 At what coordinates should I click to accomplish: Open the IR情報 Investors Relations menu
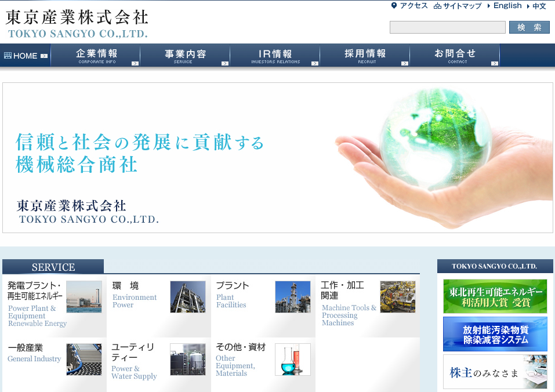tap(275, 55)
